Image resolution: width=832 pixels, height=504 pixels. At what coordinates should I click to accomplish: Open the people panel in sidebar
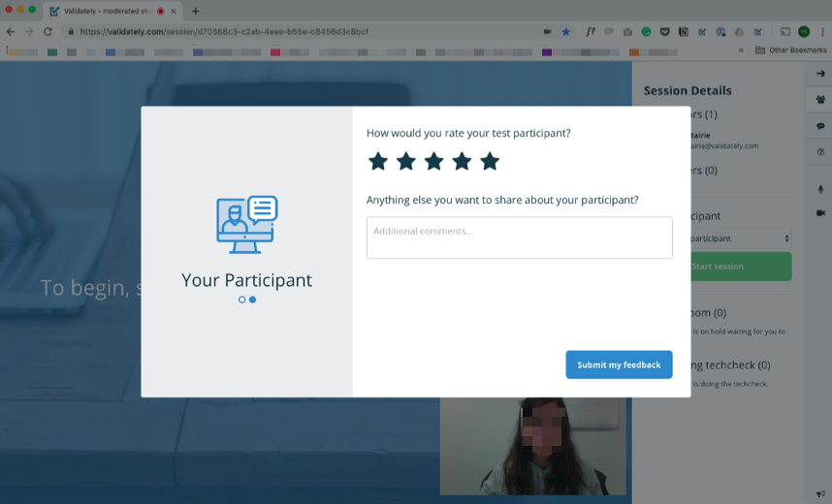click(x=820, y=99)
